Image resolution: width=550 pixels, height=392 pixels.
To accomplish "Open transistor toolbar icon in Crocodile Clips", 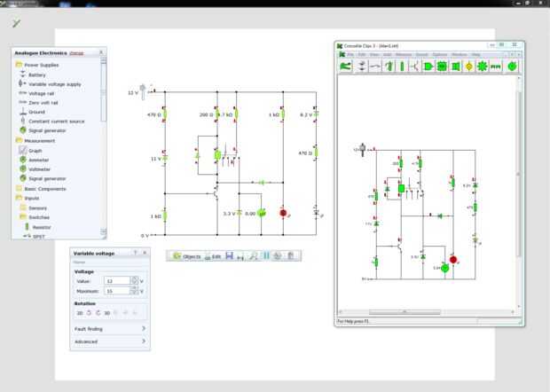I will (414, 67).
